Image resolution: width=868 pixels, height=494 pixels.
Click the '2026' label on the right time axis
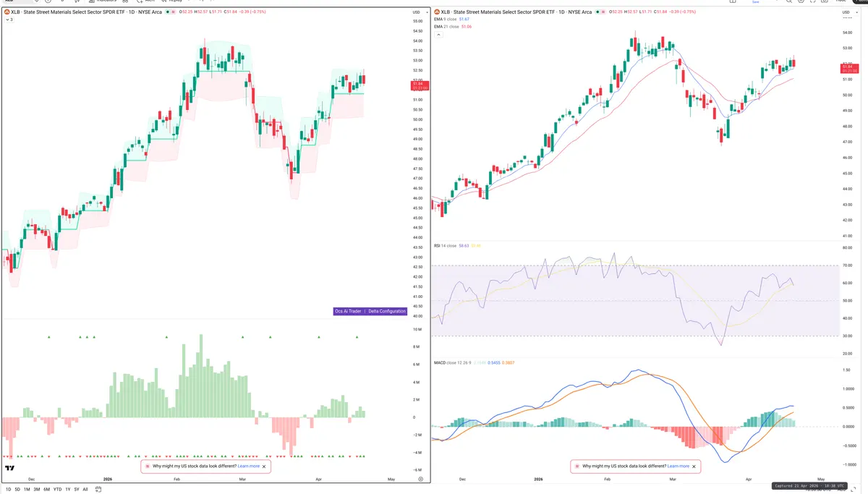537,480
